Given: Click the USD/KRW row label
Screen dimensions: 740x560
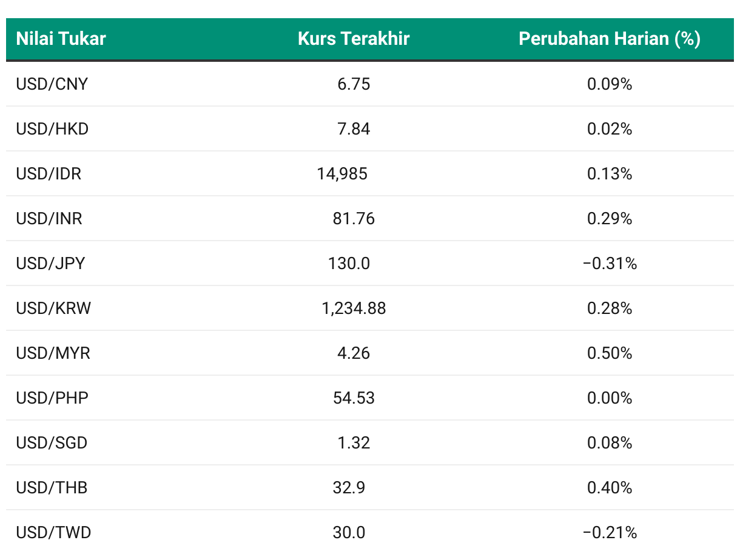Looking at the screenshot, I should coord(53,308).
